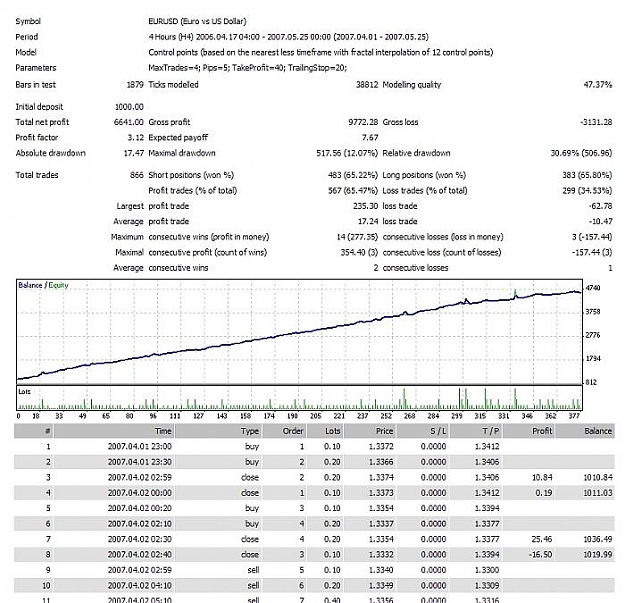The width and height of the screenshot is (625, 603).
Task: Click Long positions value 383 (65.80%)
Action: (x=587, y=175)
